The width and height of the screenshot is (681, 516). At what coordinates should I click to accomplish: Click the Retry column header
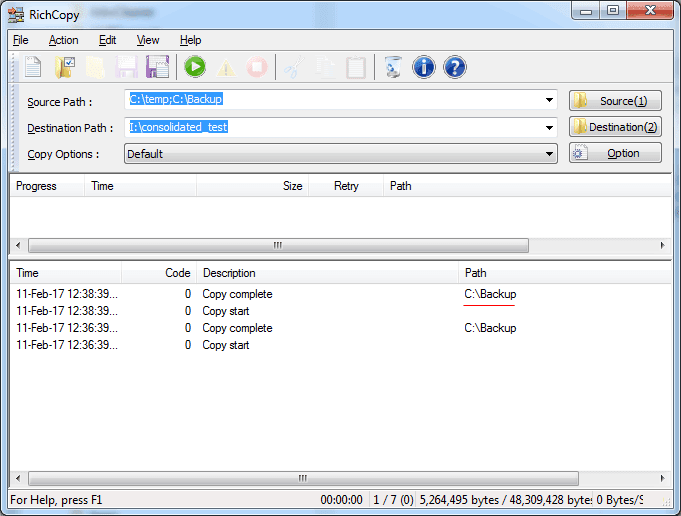coord(346,186)
